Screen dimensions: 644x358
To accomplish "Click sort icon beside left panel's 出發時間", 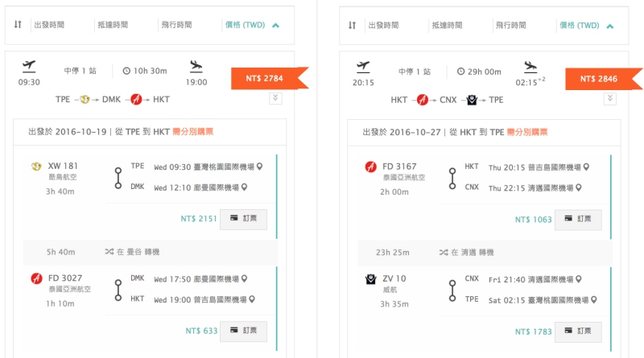I will (x=18, y=25).
